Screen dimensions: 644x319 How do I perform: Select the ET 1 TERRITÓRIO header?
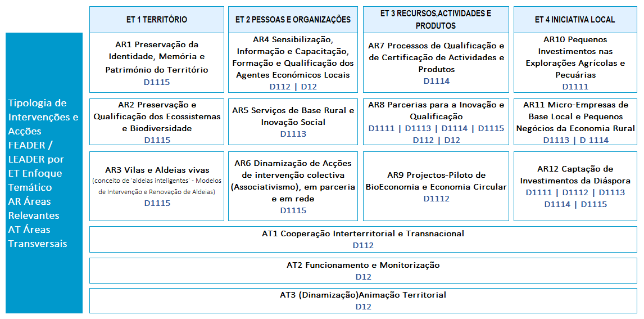[x=156, y=20]
